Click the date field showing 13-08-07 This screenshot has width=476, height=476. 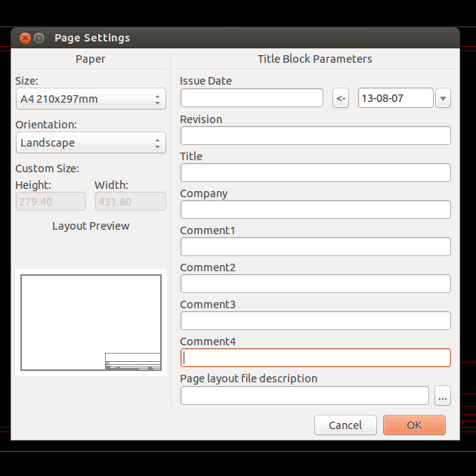(395, 98)
